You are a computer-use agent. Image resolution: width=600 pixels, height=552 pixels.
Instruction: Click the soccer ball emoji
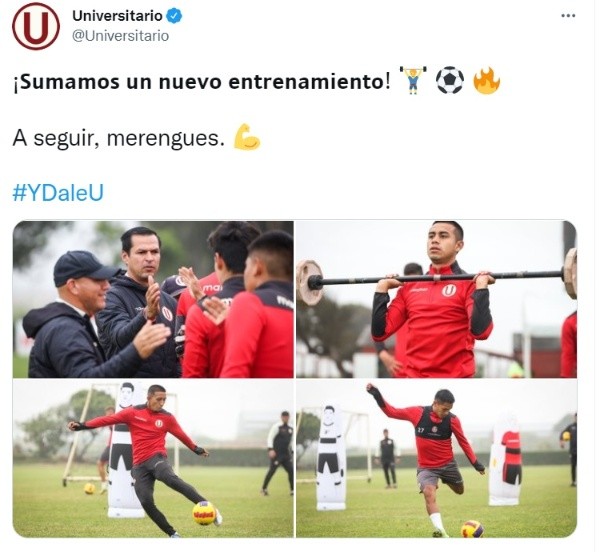(450, 80)
